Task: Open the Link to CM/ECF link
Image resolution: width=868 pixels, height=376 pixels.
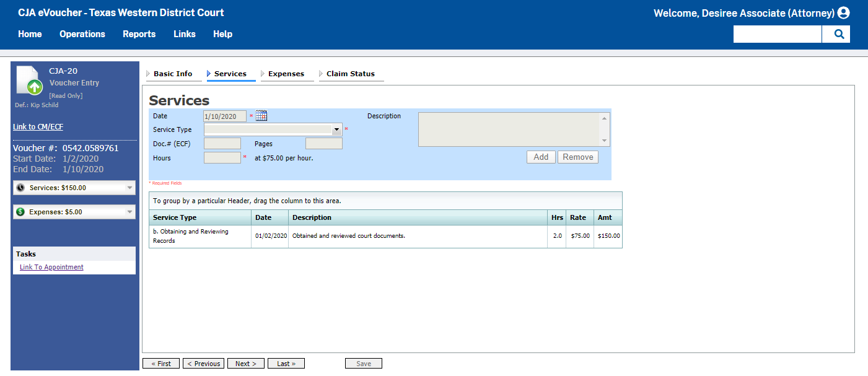Action: [38, 126]
